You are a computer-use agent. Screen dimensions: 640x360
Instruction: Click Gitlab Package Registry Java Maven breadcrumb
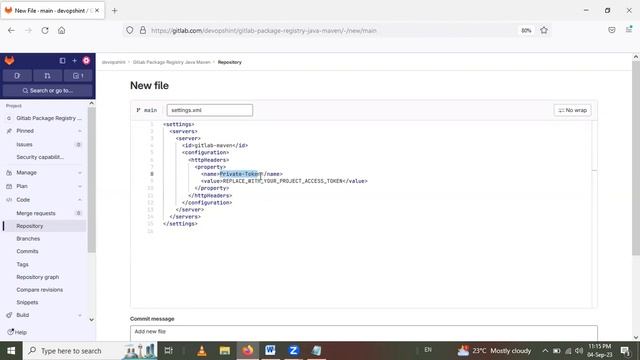point(171,62)
